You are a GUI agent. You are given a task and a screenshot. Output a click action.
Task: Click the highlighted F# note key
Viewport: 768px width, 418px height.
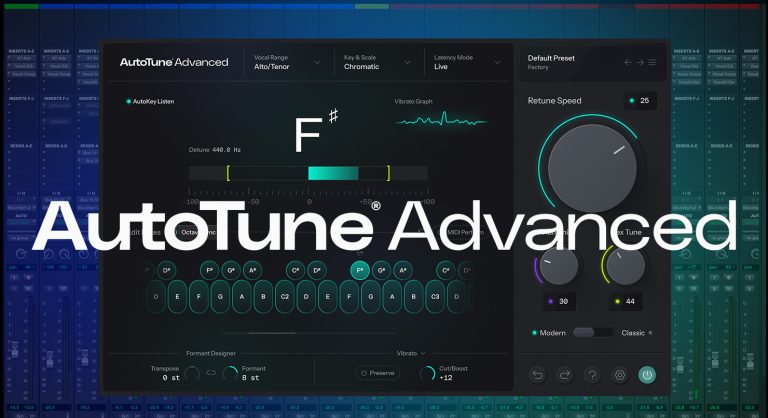click(360, 270)
